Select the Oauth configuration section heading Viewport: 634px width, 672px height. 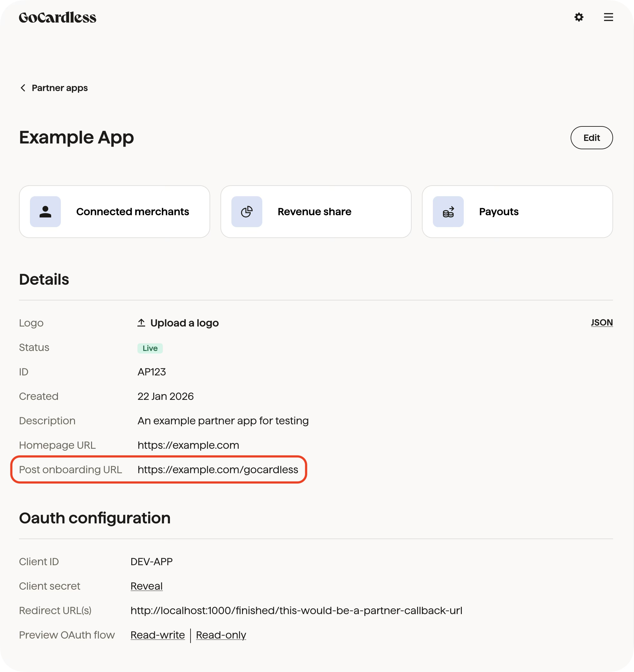point(95,518)
